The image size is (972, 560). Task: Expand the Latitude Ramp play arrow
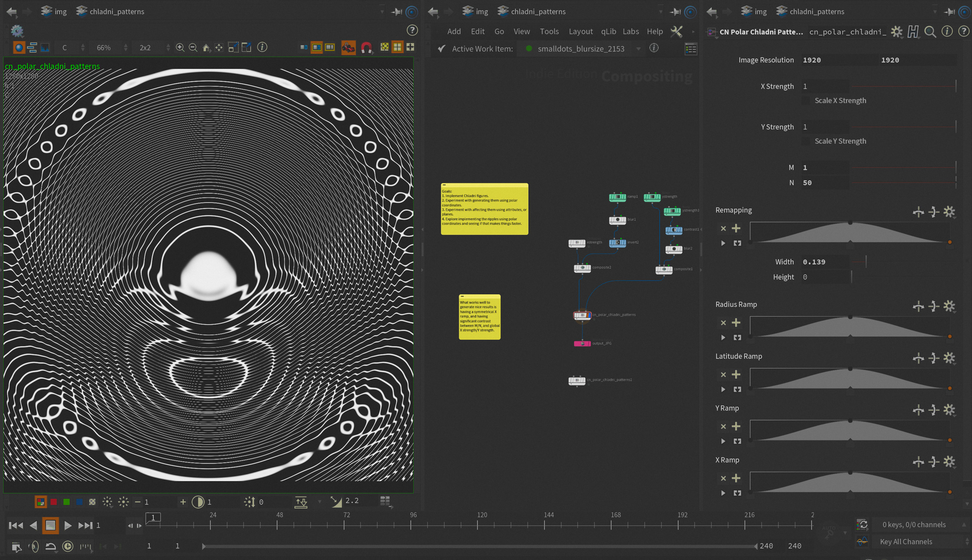(723, 389)
